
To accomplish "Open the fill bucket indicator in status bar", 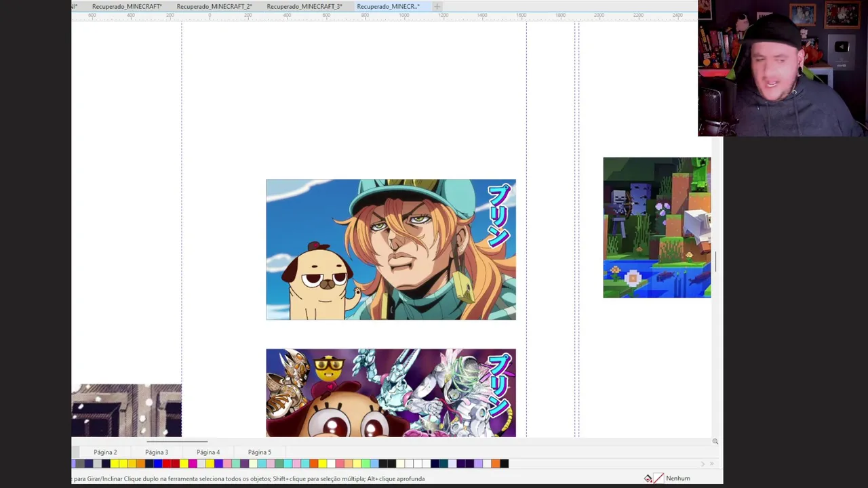I will pyautogui.click(x=648, y=479).
